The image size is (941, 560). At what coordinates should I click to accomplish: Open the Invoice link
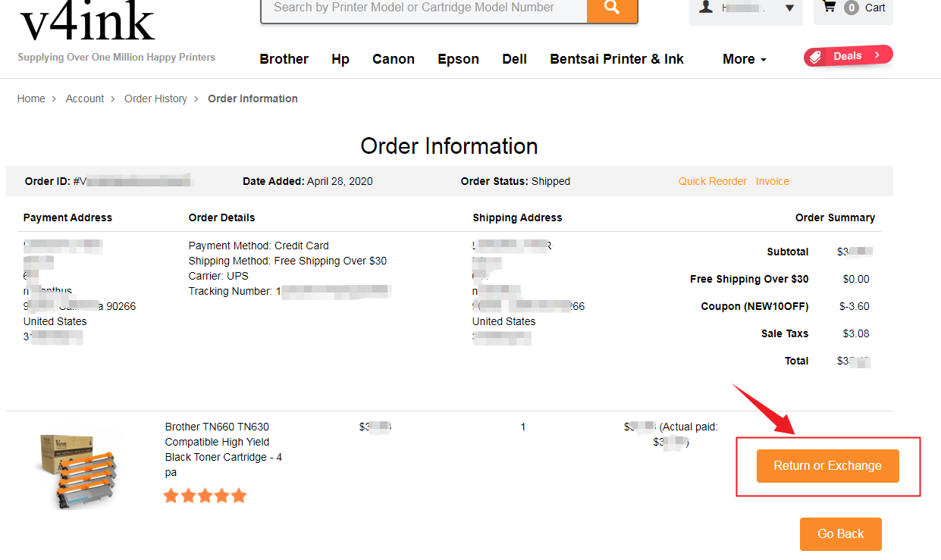point(772,181)
